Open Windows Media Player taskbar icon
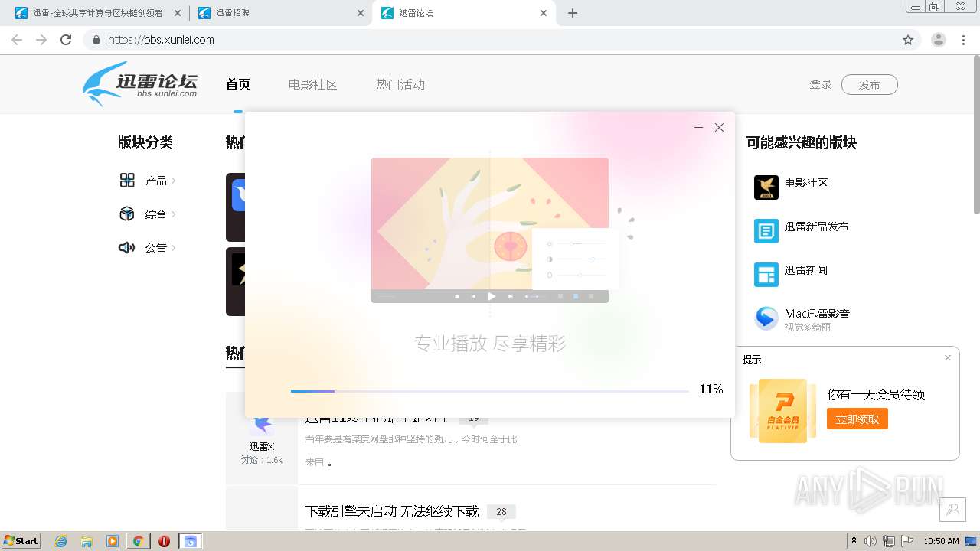 click(113, 541)
